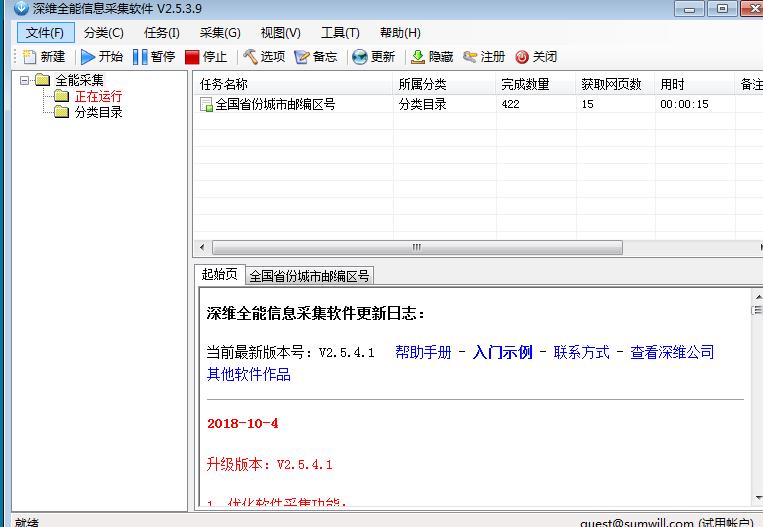Click the app logo in title bar
763x527 pixels.
[x=21, y=8]
